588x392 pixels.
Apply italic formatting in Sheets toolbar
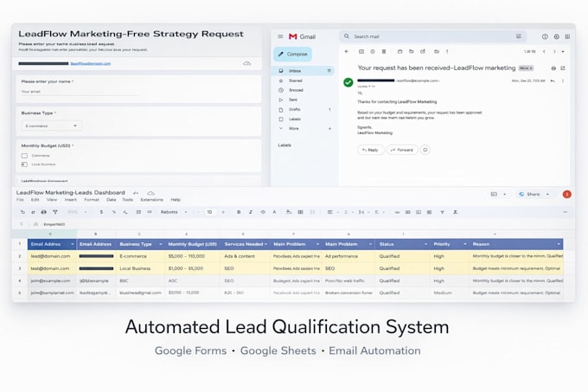[251, 212]
